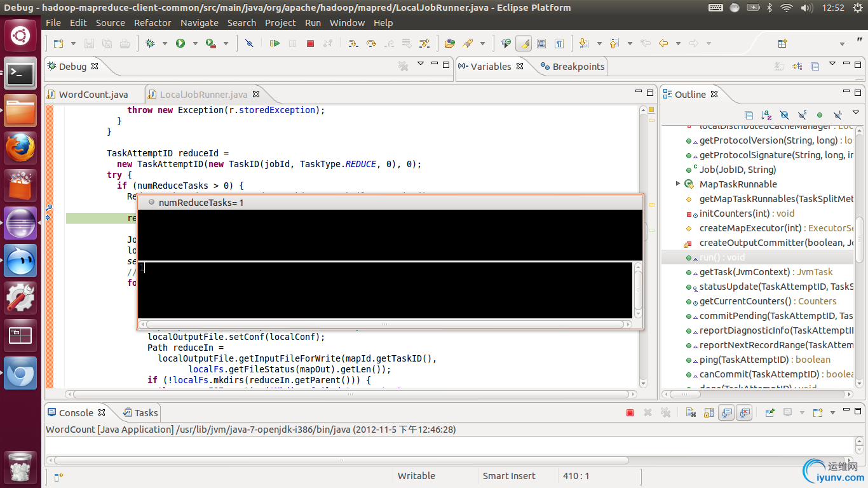Click the Step Over icon

coord(371,43)
